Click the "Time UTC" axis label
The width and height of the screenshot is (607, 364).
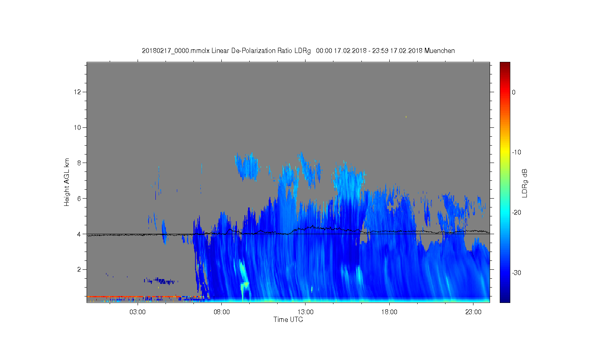point(288,320)
